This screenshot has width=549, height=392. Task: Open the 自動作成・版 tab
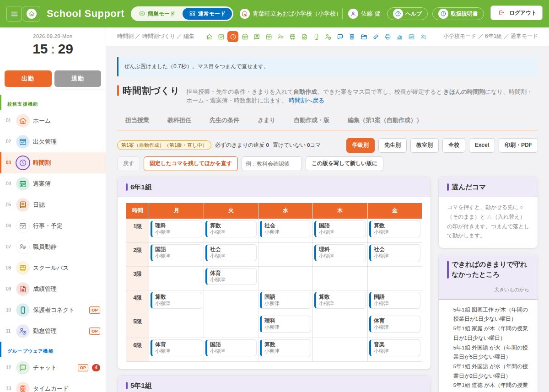pyautogui.click(x=311, y=120)
